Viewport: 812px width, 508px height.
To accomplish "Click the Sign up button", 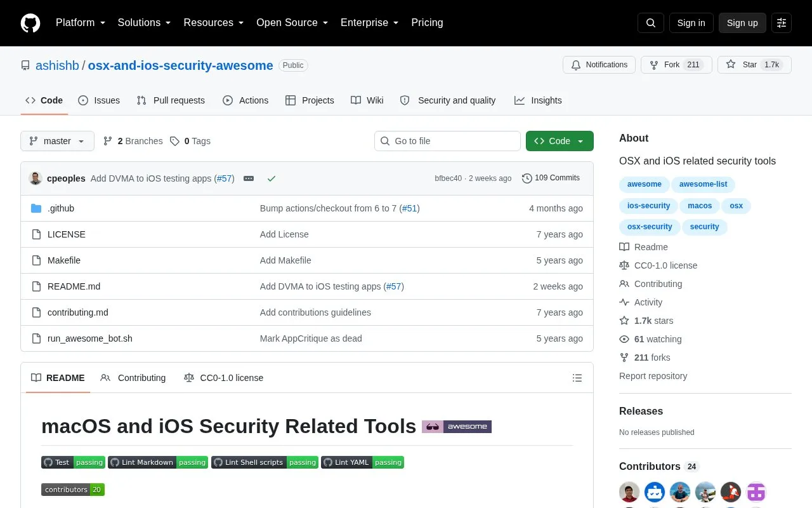I will pos(742,23).
